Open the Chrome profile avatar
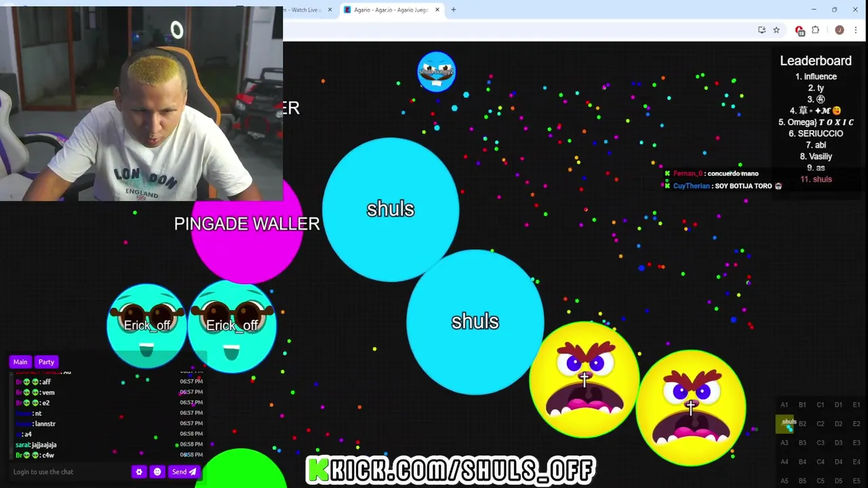This screenshot has width=868, height=488. point(840,30)
